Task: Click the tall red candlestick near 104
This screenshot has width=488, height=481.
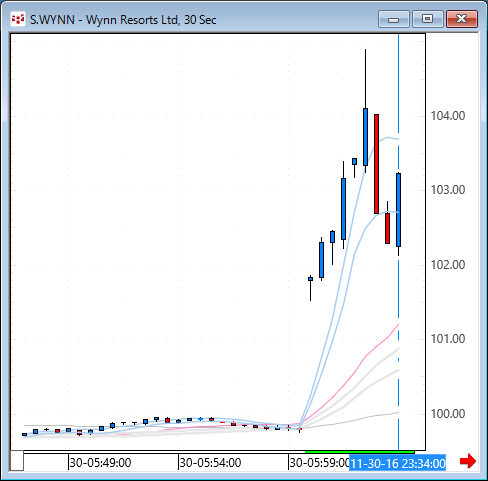Action: coord(376,164)
